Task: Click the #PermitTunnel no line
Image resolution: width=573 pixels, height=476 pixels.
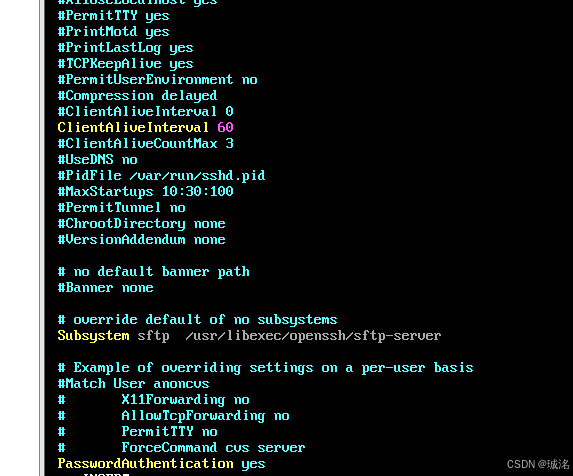Action: (122, 207)
